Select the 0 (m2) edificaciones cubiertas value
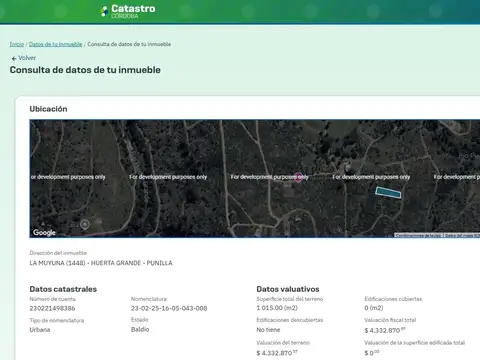This screenshot has width=480, height=360. [x=374, y=308]
